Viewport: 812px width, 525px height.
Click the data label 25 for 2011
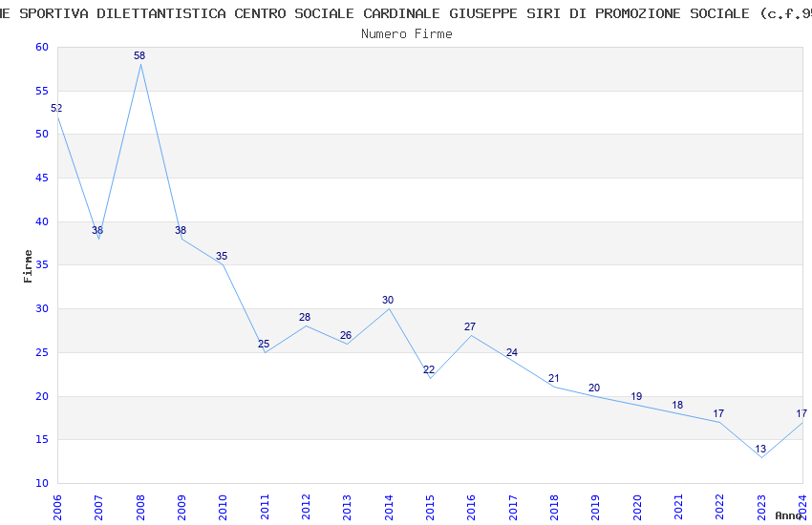click(264, 344)
